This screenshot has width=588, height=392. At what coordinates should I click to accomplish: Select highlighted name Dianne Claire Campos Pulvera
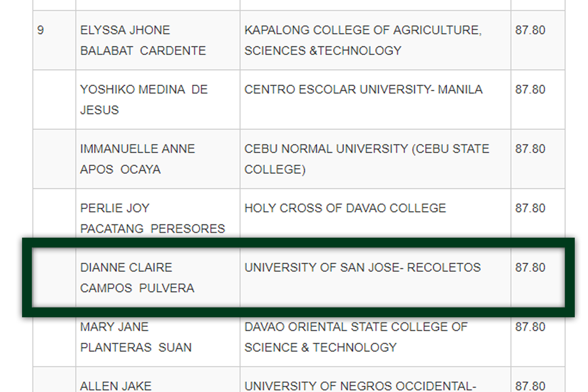click(x=137, y=278)
